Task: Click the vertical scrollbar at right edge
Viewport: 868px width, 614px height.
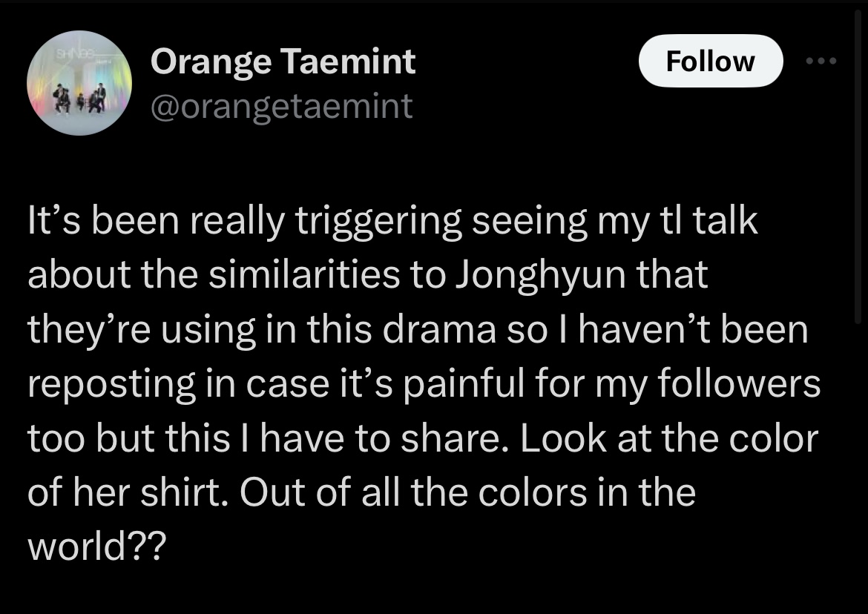Action: [858, 166]
